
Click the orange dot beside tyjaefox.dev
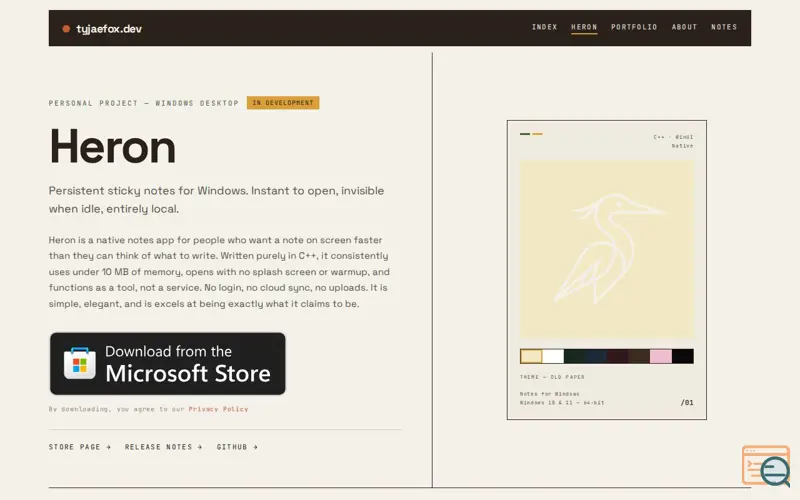[x=66, y=29]
